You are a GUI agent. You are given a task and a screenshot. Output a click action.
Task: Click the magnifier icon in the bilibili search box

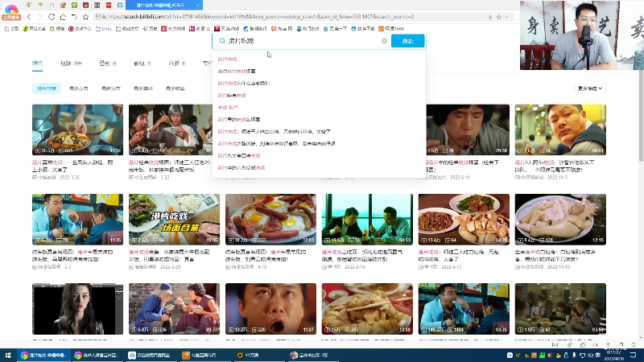(x=222, y=41)
